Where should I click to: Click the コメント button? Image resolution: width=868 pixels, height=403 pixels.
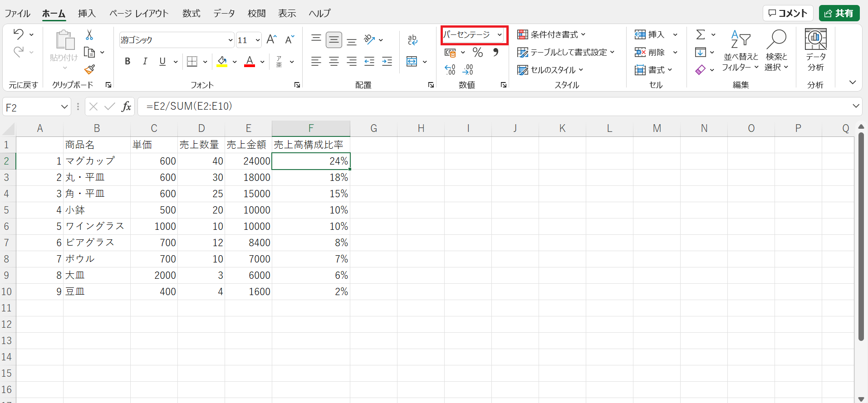click(x=788, y=13)
